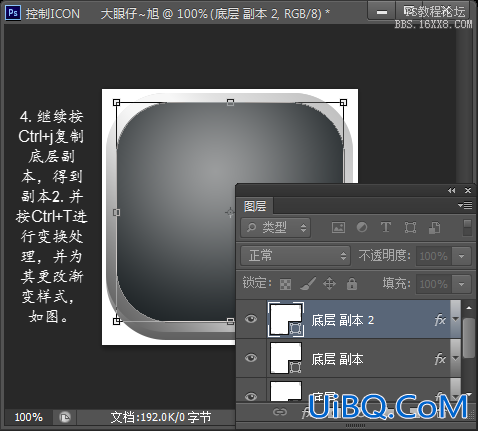
Task: Lock position move icon
Action: 329,284
